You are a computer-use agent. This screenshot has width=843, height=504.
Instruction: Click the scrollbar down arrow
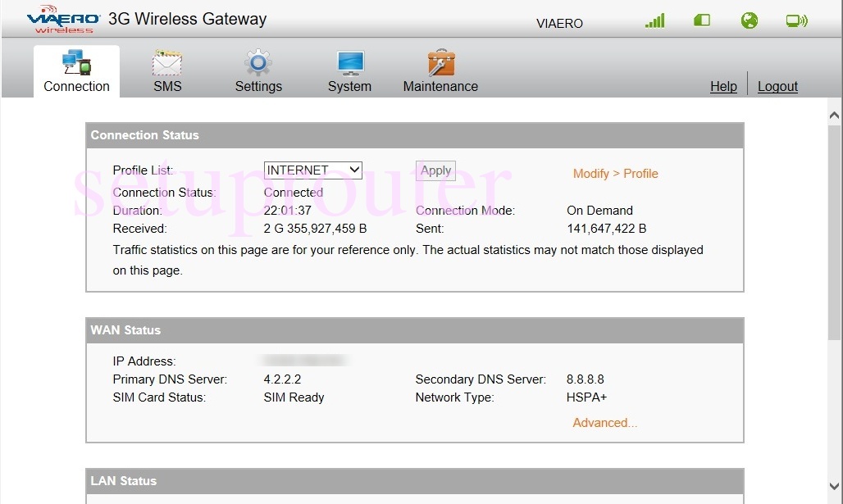(x=835, y=486)
